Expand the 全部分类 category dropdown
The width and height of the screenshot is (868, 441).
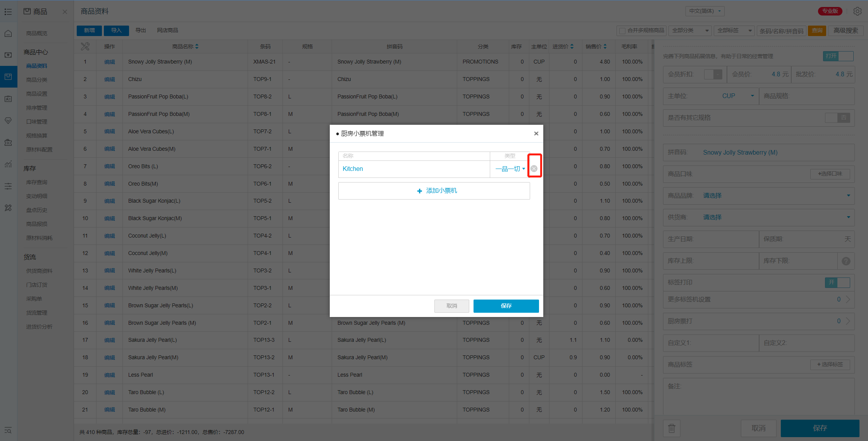[x=690, y=31]
